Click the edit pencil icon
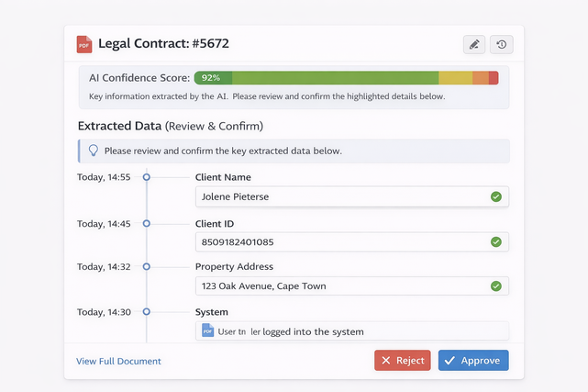The height and width of the screenshot is (392, 588). pyautogui.click(x=473, y=44)
